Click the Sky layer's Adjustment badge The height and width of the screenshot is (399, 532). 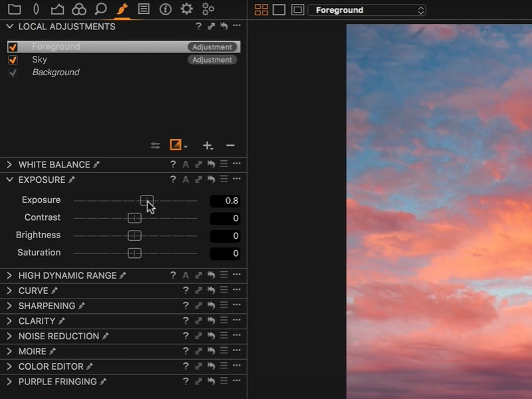(x=212, y=60)
